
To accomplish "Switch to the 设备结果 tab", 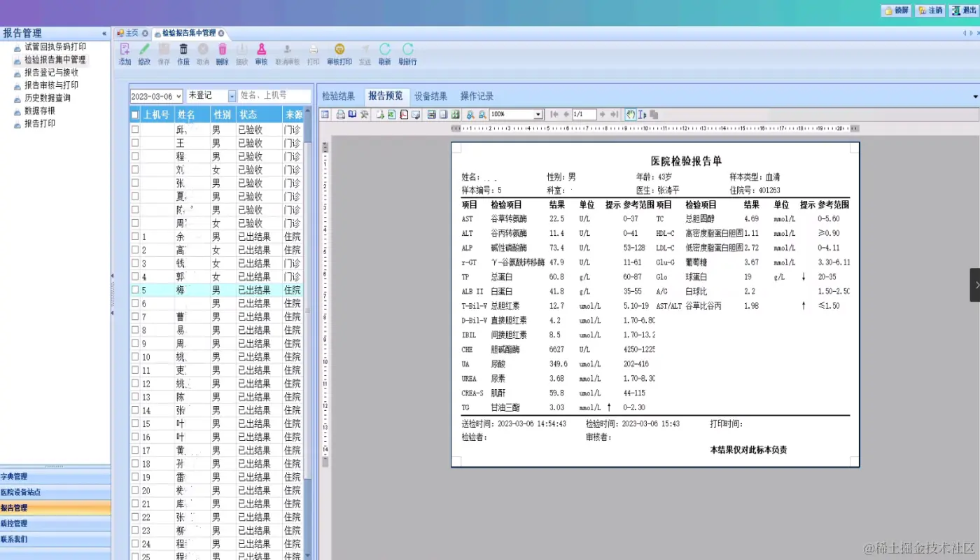I will [430, 96].
